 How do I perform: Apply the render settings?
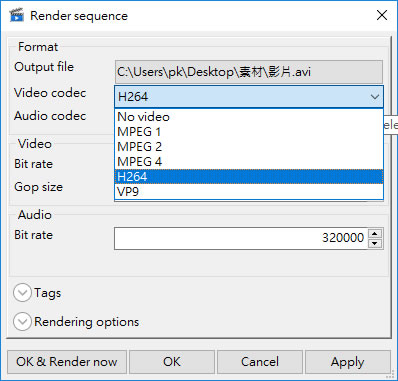pos(347,362)
